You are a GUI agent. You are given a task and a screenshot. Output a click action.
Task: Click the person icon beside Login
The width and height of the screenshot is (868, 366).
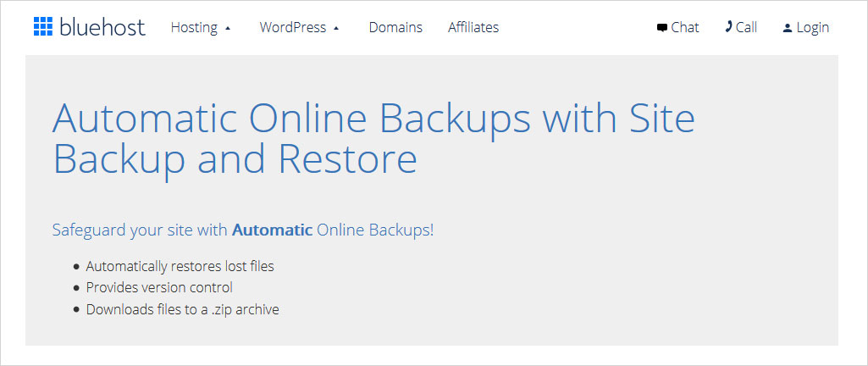coord(788,28)
